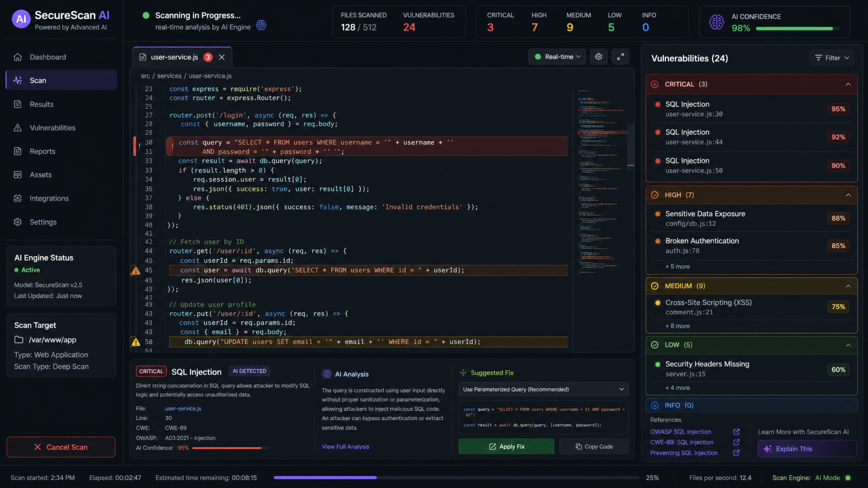
Task: Expand the INFO (0) section
Action: [751, 405]
